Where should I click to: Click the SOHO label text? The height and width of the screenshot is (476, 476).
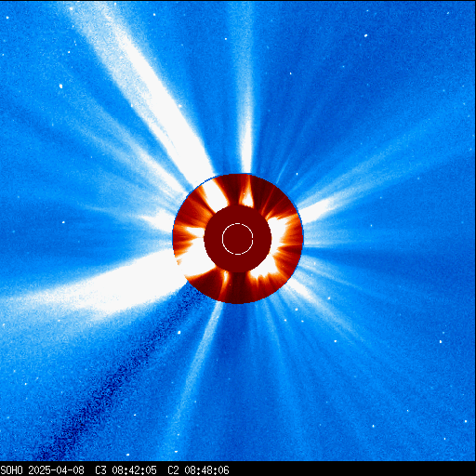[x=12, y=470]
